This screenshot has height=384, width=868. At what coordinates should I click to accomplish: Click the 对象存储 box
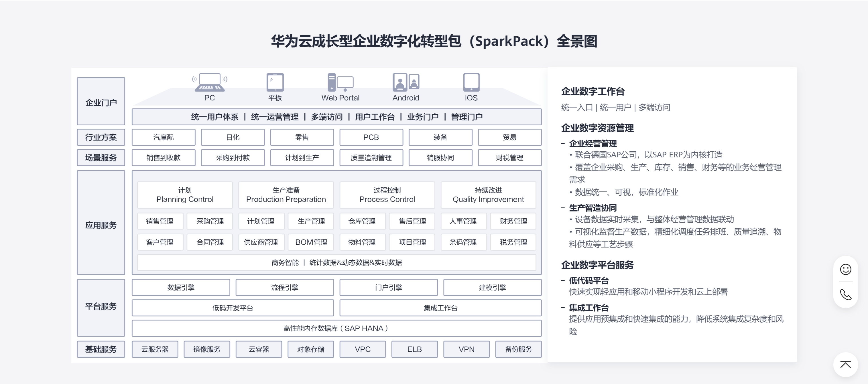coord(311,349)
